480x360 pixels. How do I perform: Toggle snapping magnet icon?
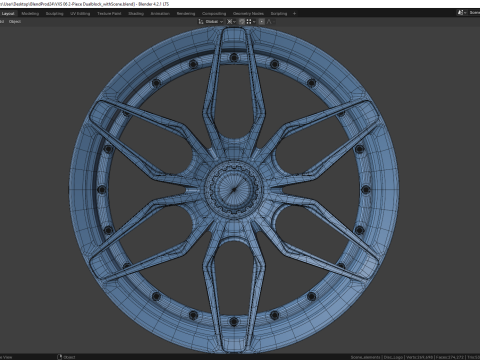(242, 22)
